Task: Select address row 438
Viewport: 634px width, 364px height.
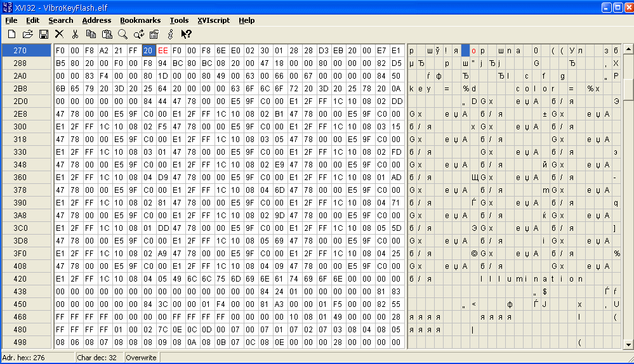Action: point(27,291)
